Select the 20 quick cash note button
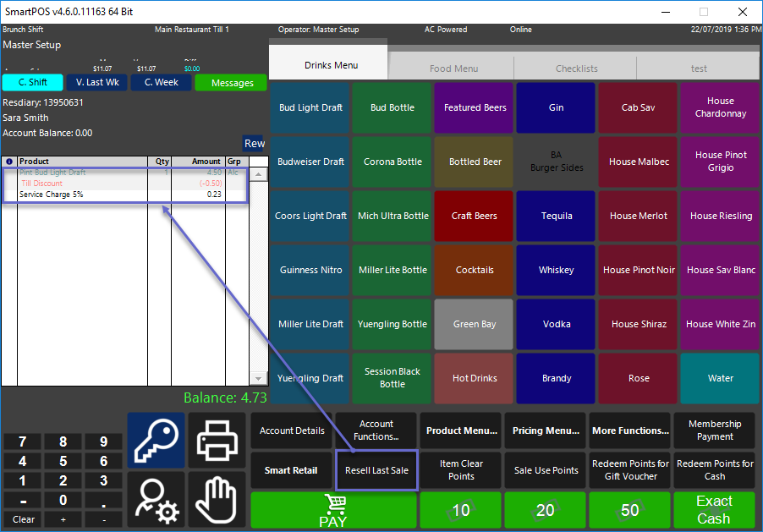Viewport: 763px width, 532px height. pyautogui.click(x=545, y=510)
